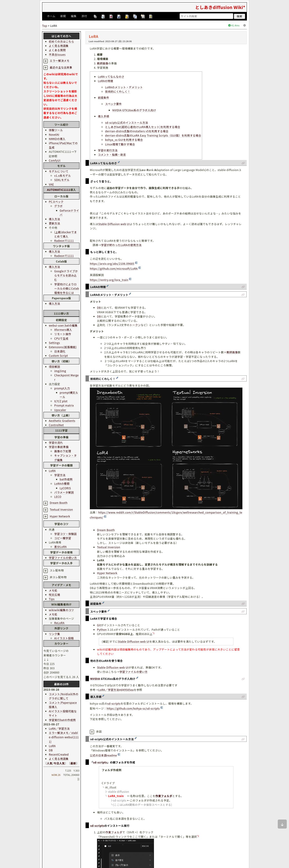The image size is (289, 868).
Task: Go to Top in breadcrumb
Action: [x=44, y=26]
